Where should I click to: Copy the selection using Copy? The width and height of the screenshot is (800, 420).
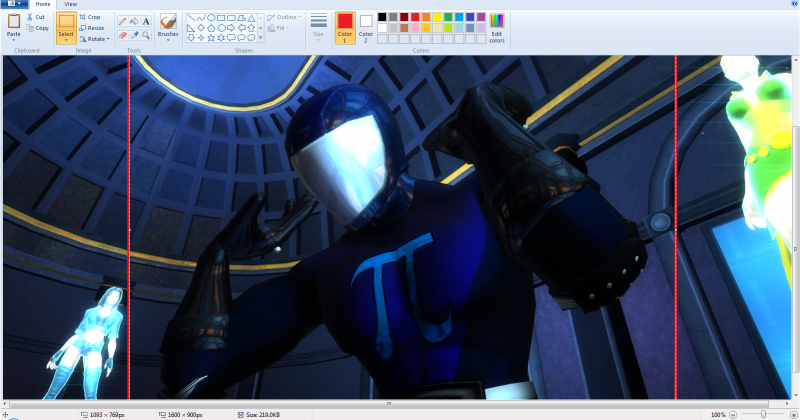(37, 28)
